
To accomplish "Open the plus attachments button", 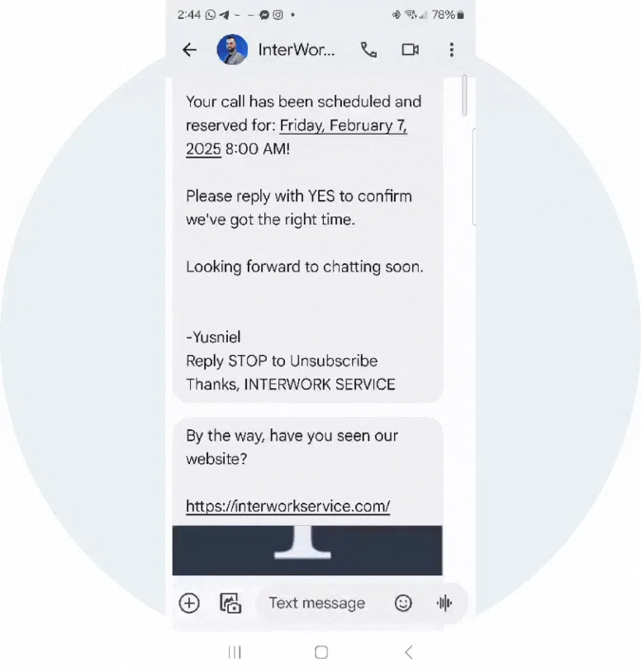I will (189, 603).
